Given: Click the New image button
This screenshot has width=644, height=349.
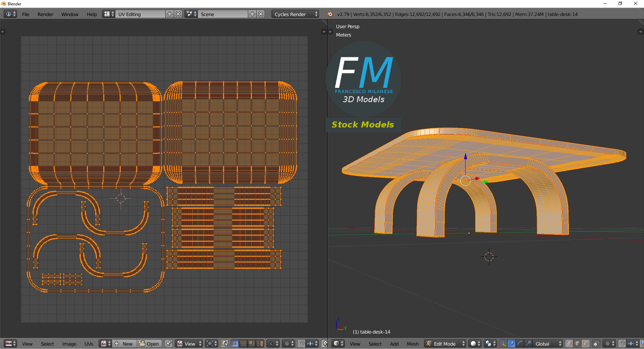Looking at the screenshot, I should [x=124, y=344].
